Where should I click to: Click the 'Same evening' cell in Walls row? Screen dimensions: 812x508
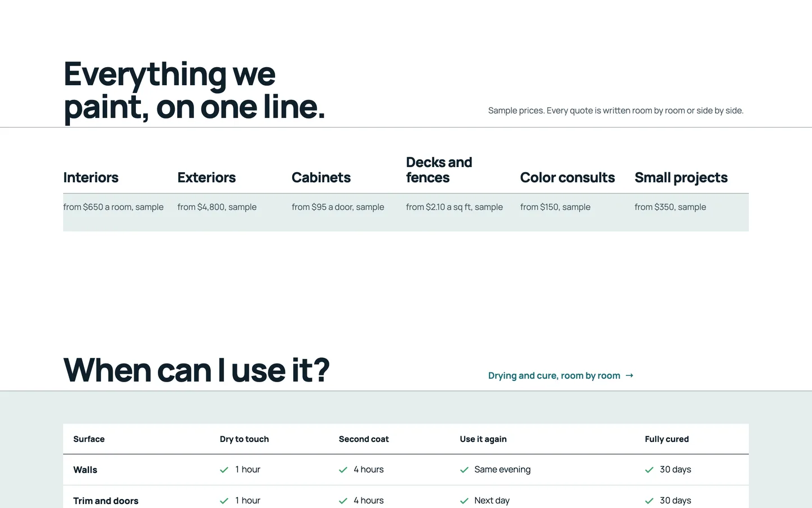pos(502,470)
